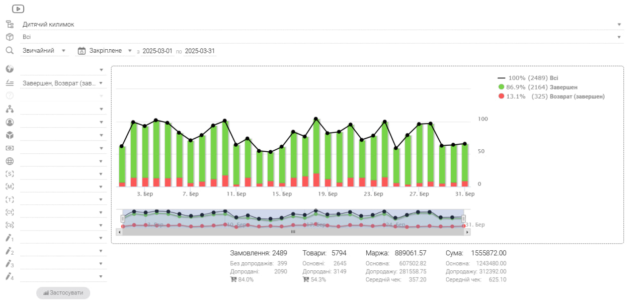The image size is (644, 305).
Task: Click the hierarchy tree filter icon
Action: pos(10,109)
